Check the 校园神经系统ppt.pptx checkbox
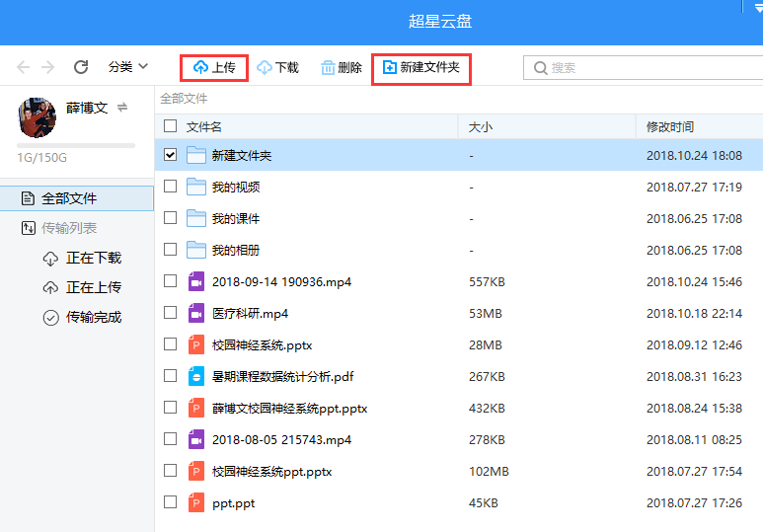The width and height of the screenshot is (763, 532). tap(171, 470)
